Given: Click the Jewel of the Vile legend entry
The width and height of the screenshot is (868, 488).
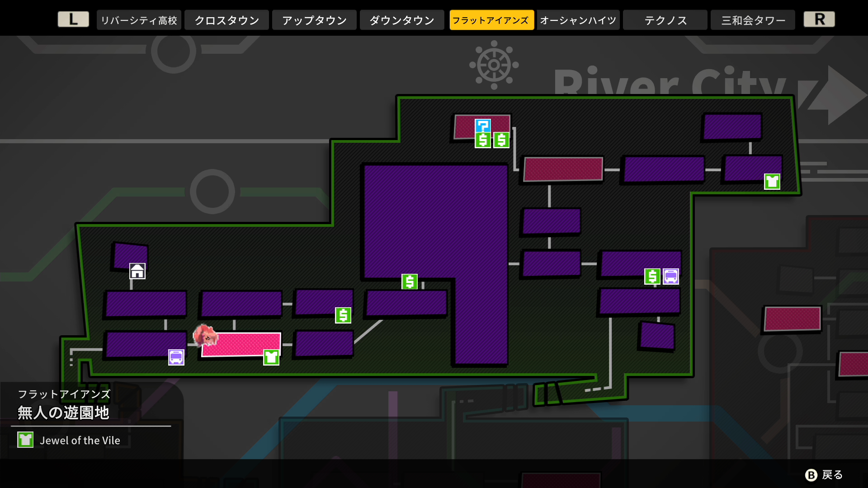Looking at the screenshot, I should pyautogui.click(x=69, y=440).
